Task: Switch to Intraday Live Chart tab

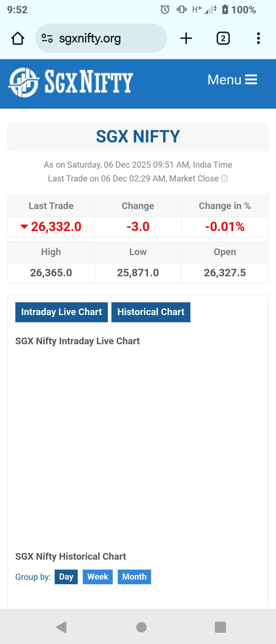Action: click(x=61, y=312)
